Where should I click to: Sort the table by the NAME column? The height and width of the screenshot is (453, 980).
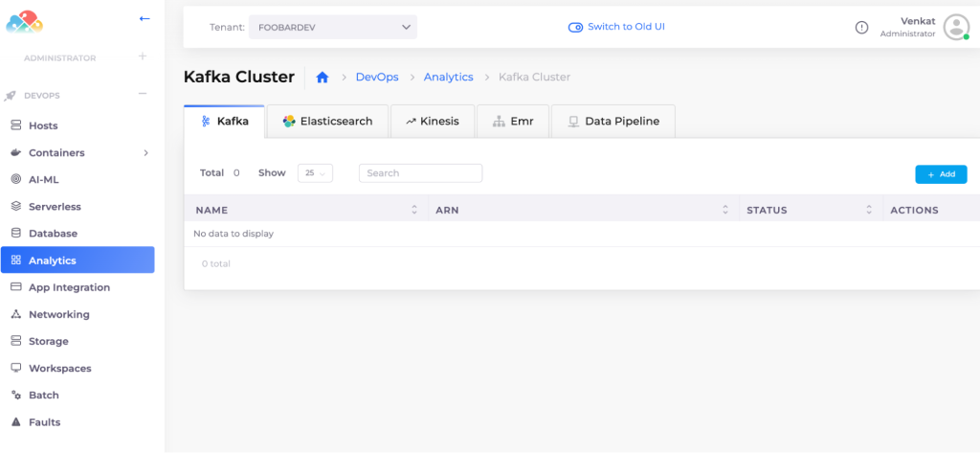point(414,210)
